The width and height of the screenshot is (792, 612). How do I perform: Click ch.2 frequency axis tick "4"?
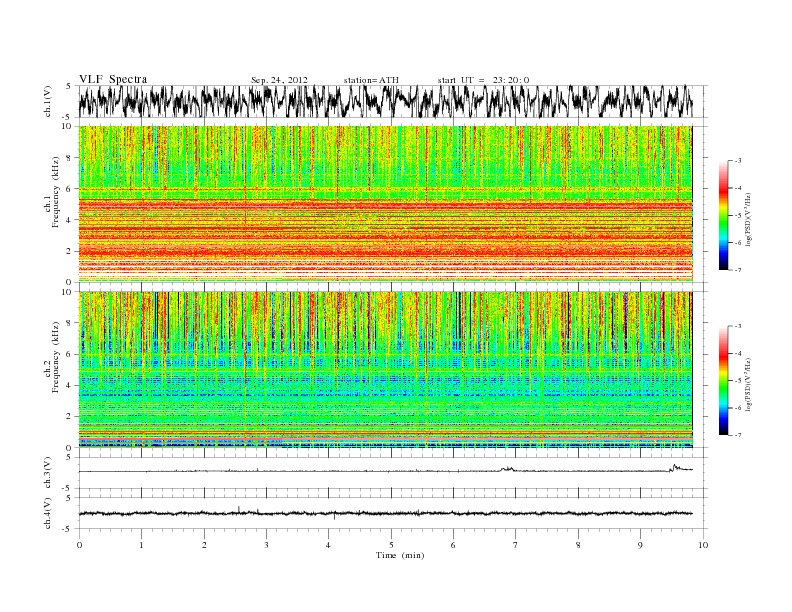70,386
